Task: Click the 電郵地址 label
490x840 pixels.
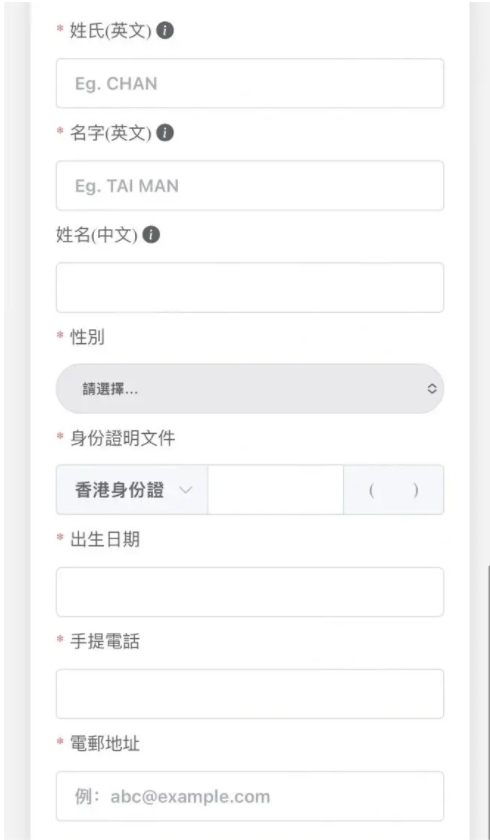Action: (104, 744)
